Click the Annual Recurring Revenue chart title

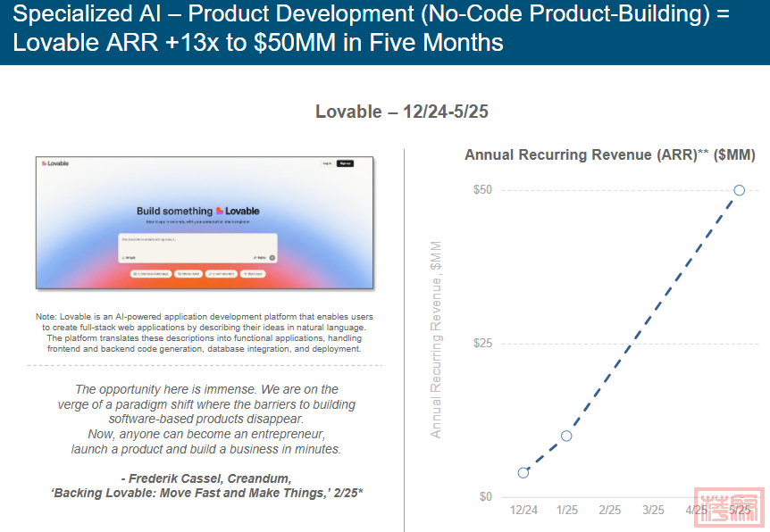pos(610,154)
